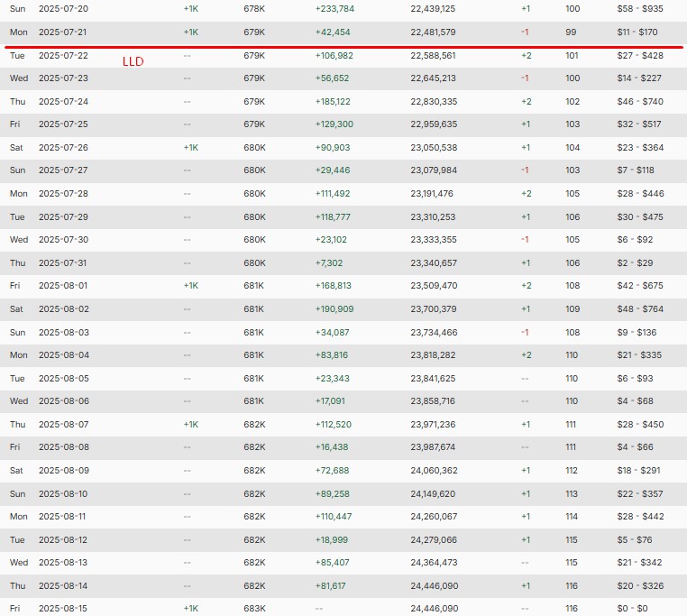Select views gain +56,652
Image resolution: width=687 pixels, height=616 pixels.
tap(332, 78)
